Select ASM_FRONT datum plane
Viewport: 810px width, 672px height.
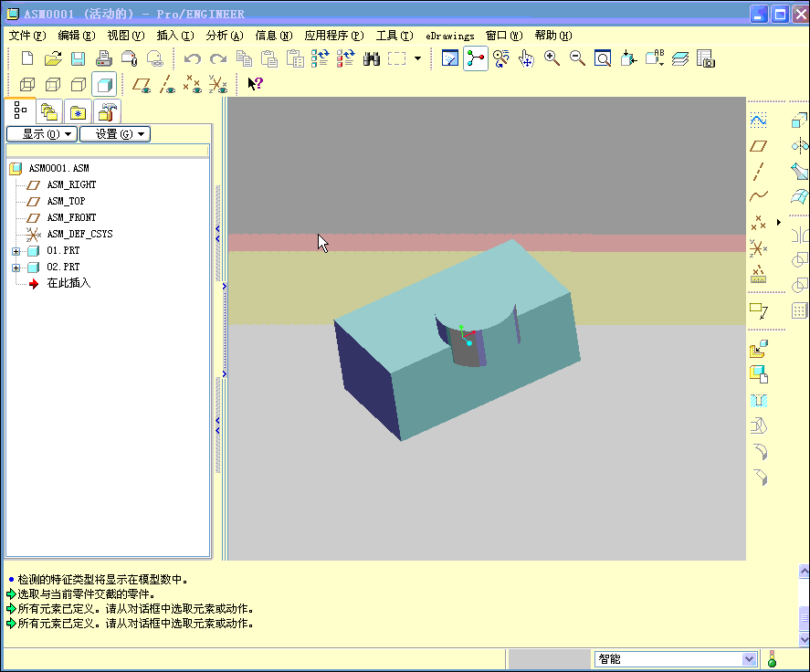(71, 218)
